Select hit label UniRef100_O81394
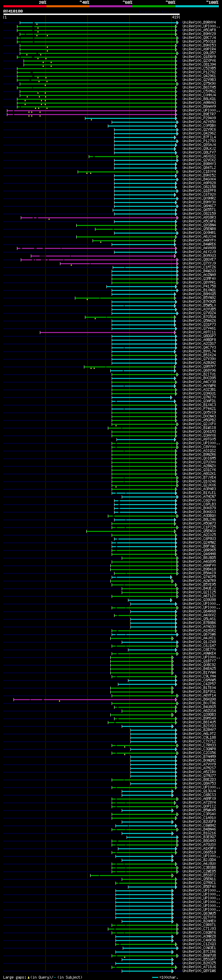Image resolution: width=222 pixels, height=980 pixels. (199, 64)
